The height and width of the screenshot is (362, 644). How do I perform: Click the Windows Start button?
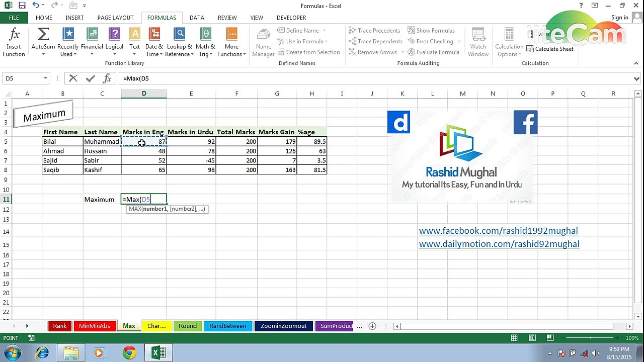tap(13, 353)
